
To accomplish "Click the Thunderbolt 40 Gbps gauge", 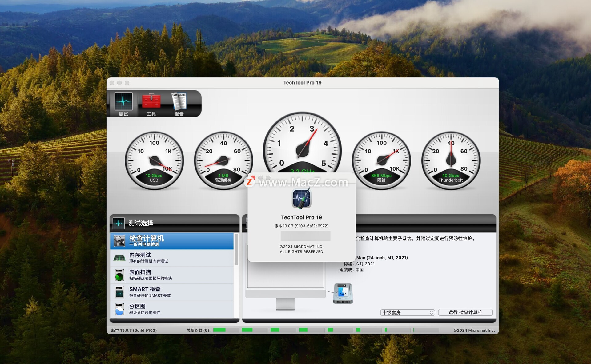I will click(451, 160).
